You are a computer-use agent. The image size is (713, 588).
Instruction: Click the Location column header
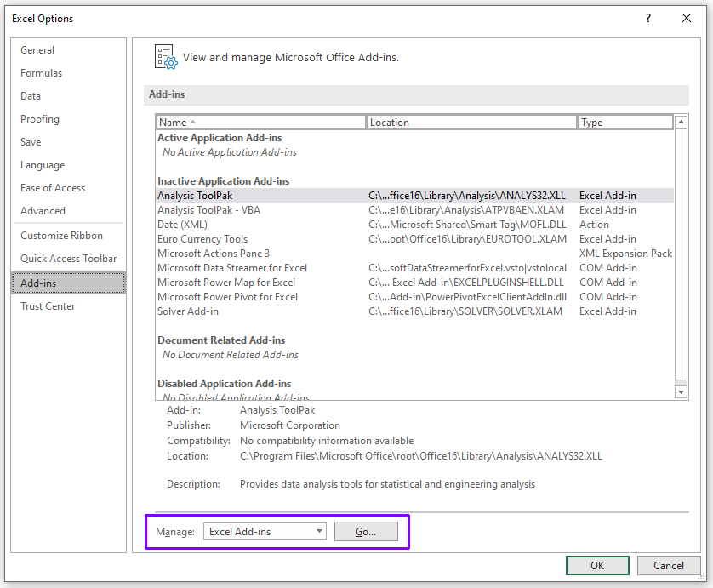coord(472,123)
